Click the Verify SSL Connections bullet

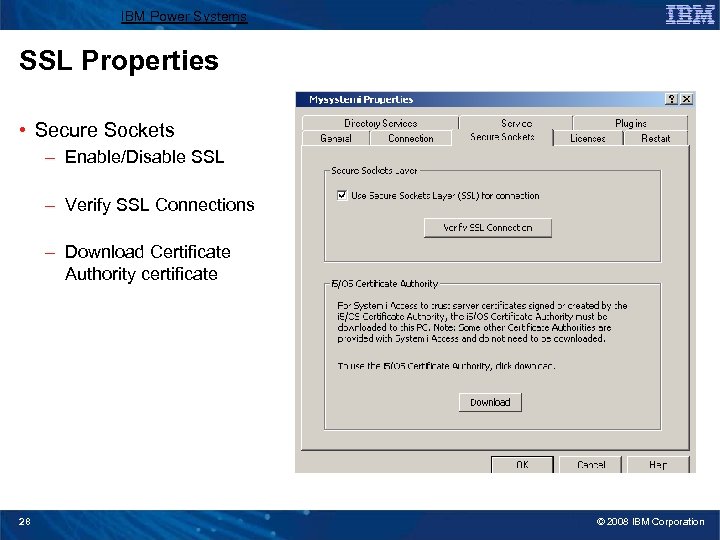click(159, 205)
